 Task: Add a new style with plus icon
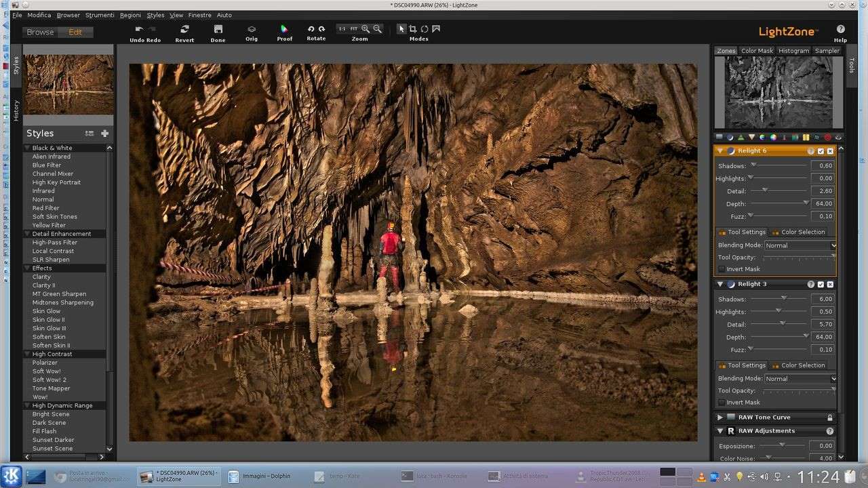(104, 134)
